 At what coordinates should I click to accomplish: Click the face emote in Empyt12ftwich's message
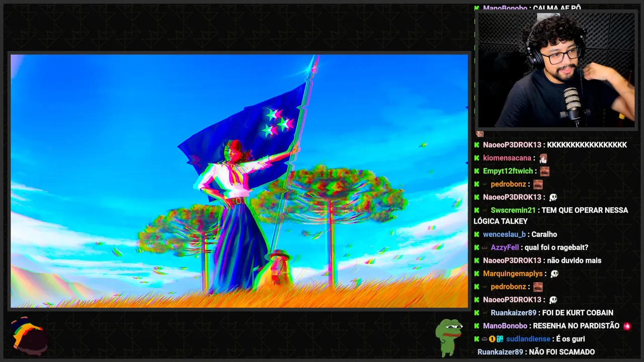click(x=544, y=171)
